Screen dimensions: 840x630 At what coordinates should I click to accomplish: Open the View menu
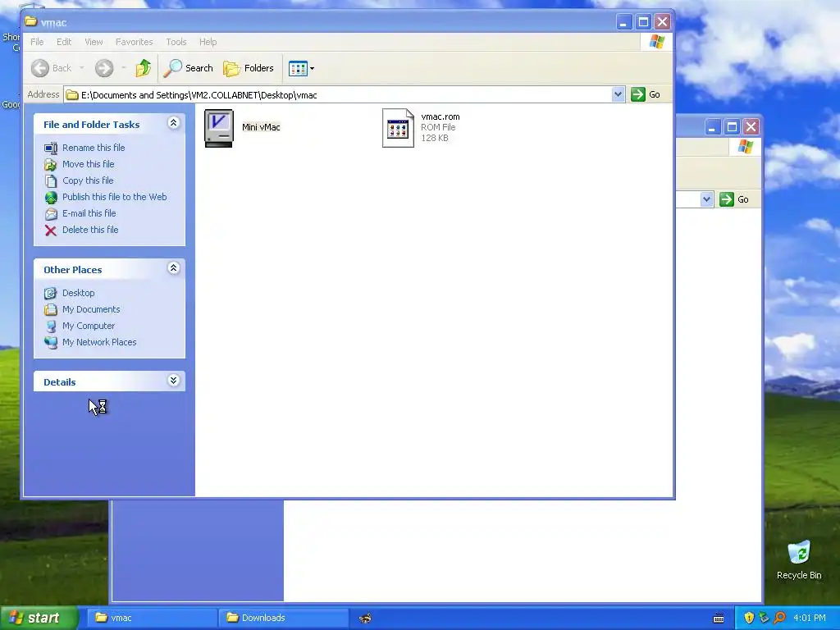coord(94,42)
